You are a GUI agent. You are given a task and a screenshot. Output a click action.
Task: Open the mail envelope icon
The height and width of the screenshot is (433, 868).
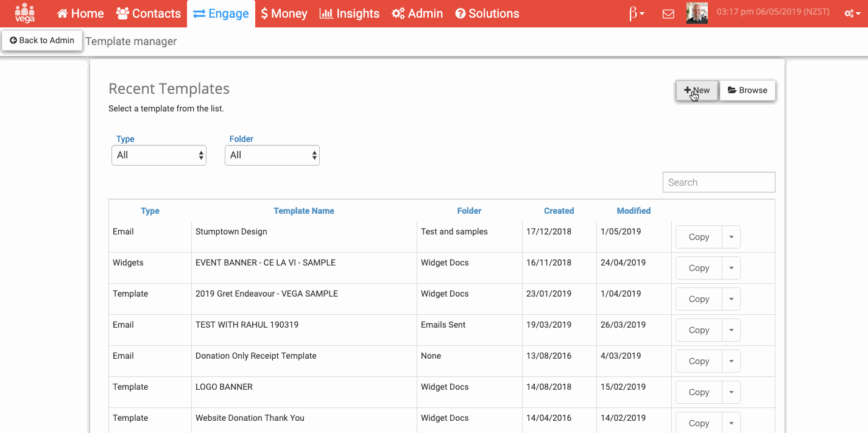[668, 13]
